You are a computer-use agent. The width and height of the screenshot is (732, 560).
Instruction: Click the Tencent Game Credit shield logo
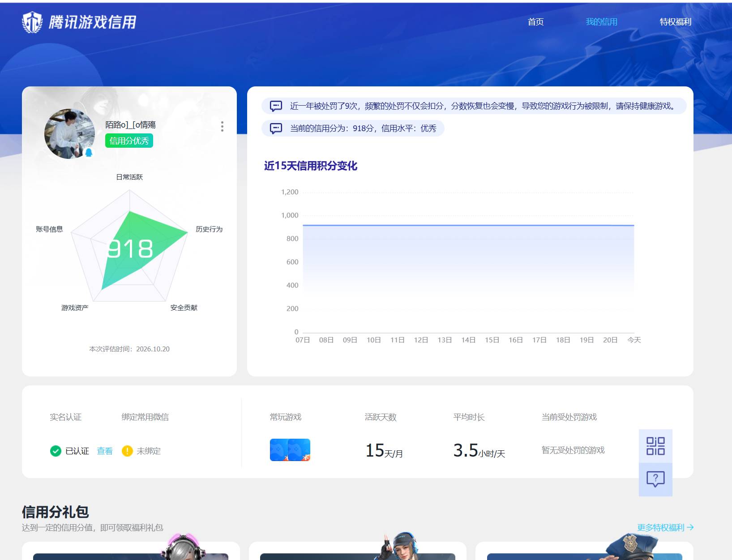(32, 22)
